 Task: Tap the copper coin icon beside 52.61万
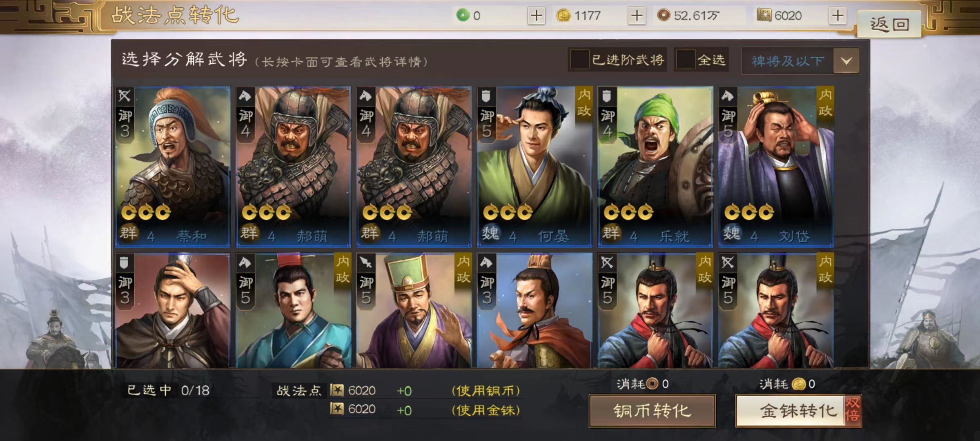click(x=664, y=16)
